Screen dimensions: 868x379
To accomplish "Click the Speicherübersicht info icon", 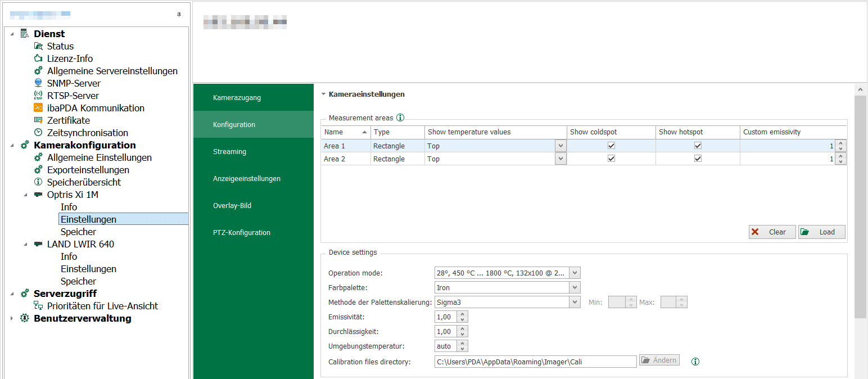I will tap(38, 182).
